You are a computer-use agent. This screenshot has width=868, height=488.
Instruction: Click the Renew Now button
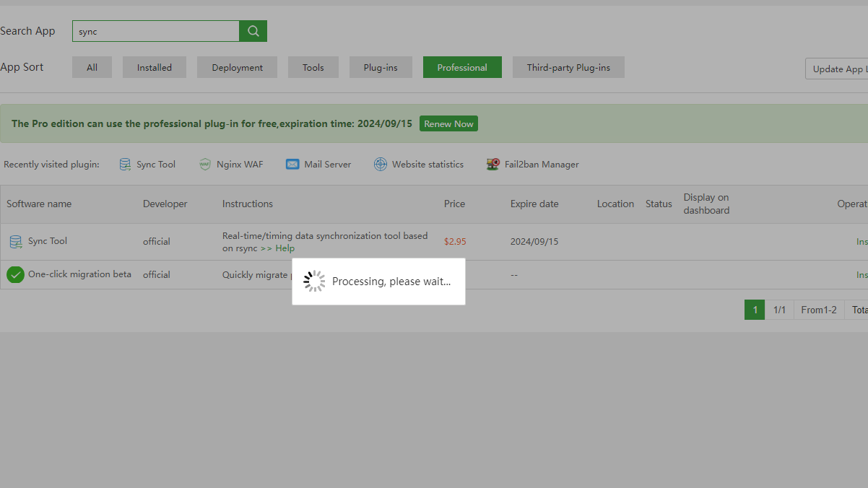click(x=448, y=123)
